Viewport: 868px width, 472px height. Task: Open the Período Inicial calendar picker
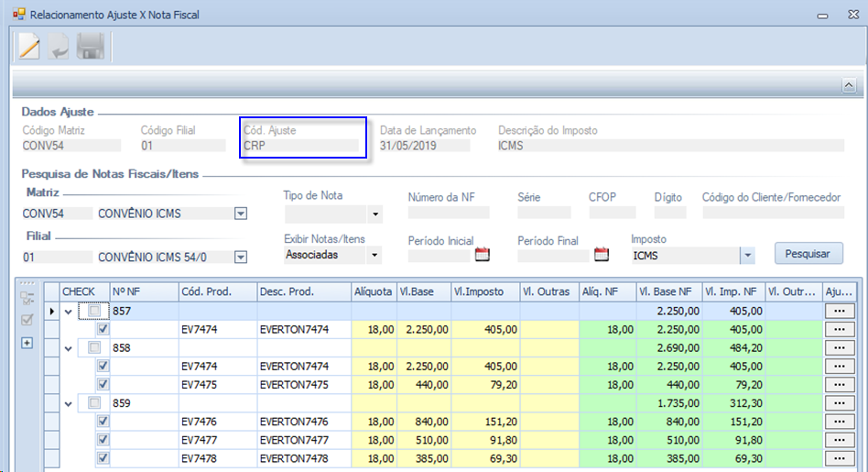point(483,255)
